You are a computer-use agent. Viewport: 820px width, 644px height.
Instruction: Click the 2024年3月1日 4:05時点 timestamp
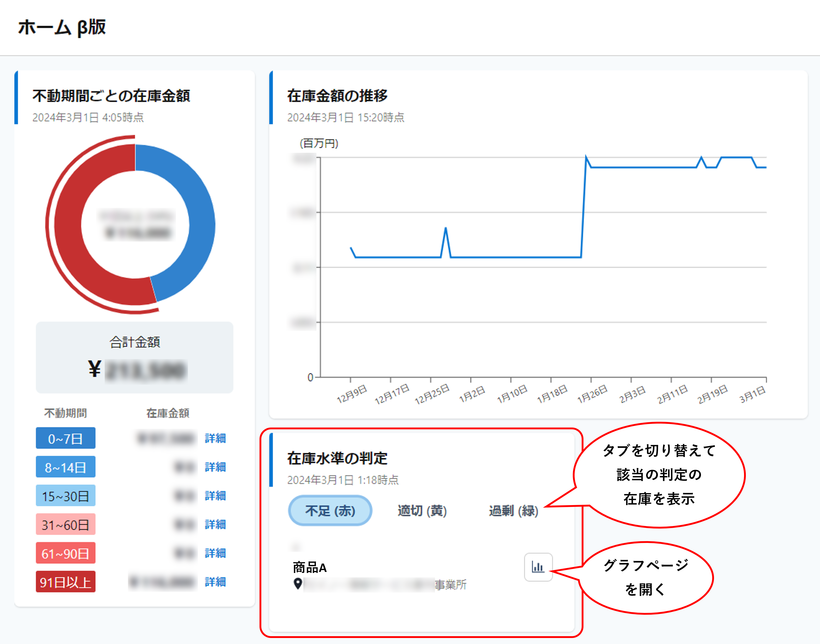tap(88, 117)
